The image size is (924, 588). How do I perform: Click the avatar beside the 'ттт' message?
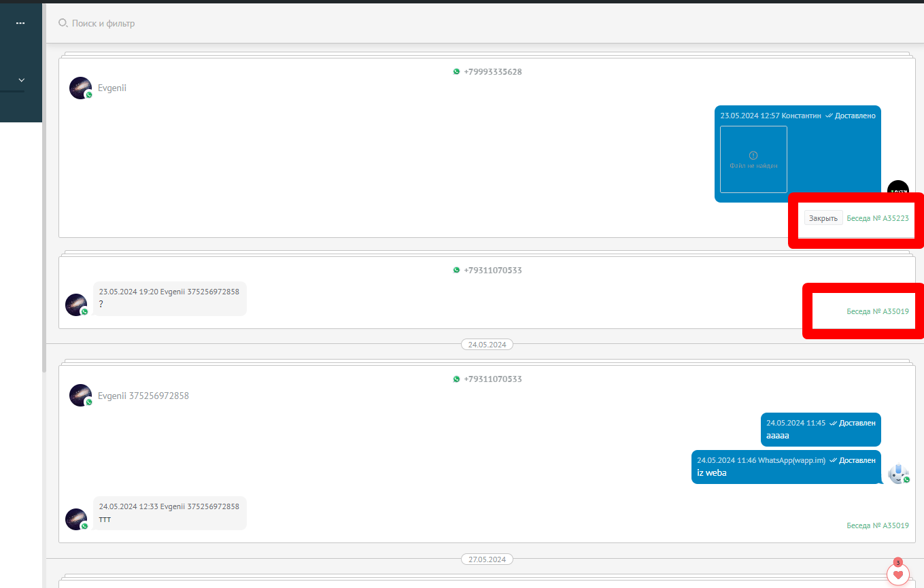tap(76, 519)
